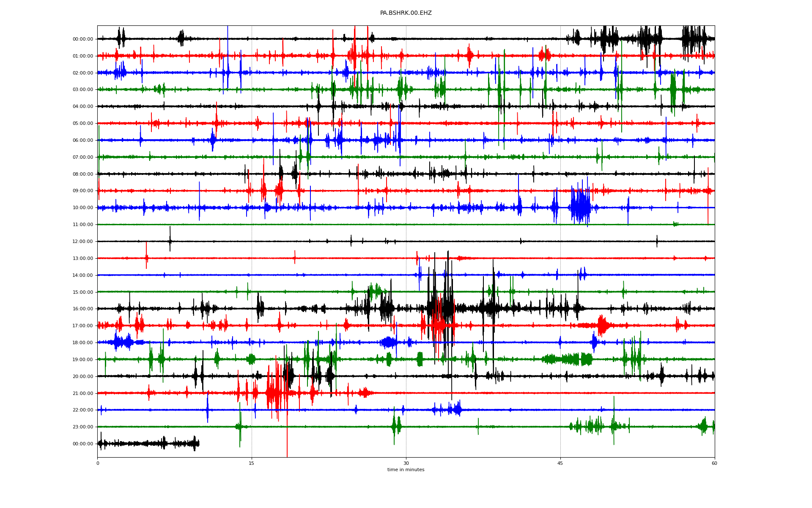This screenshot has width=812, height=508.
Task: Click the PA.BSHRK.00.EHZ plot title
Action: tap(406, 13)
